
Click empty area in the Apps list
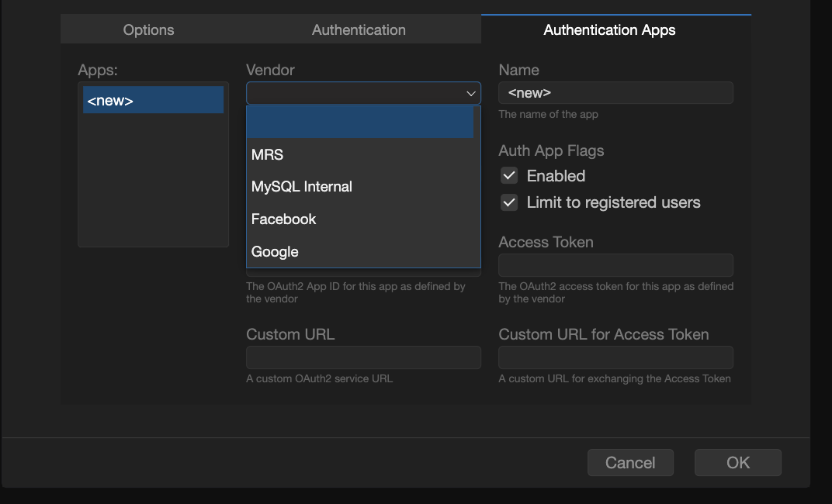click(x=153, y=186)
